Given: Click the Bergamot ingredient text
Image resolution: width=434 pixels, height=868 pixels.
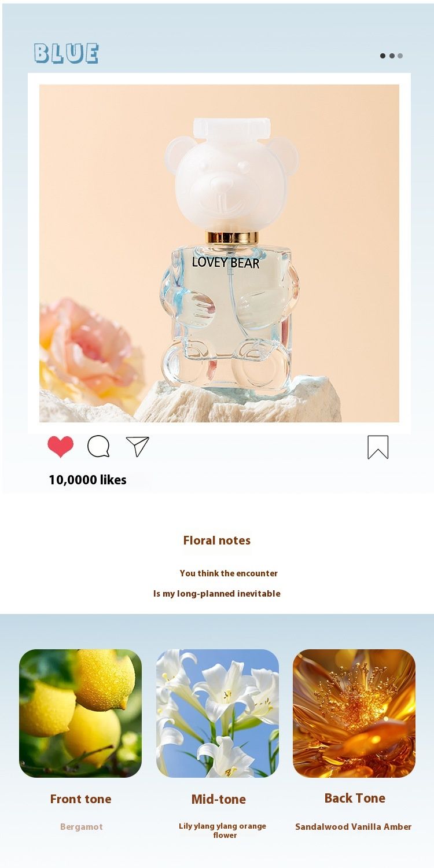Looking at the screenshot, I should click(x=82, y=827).
